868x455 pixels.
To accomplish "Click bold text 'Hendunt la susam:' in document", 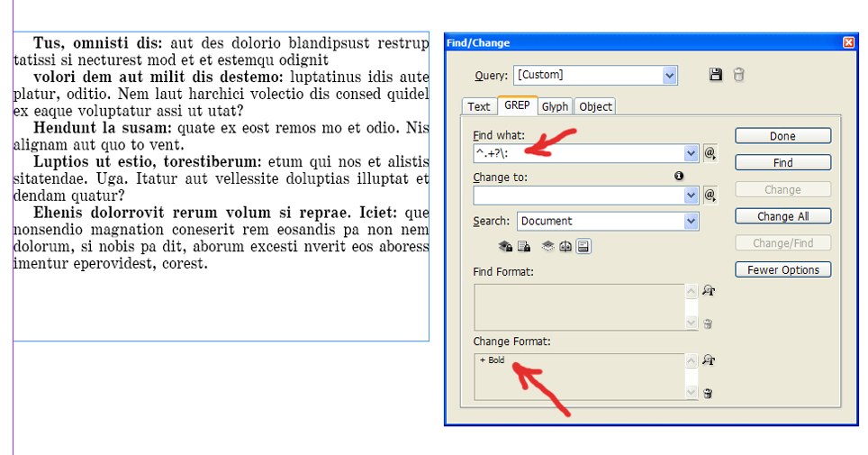I will pos(103,128).
